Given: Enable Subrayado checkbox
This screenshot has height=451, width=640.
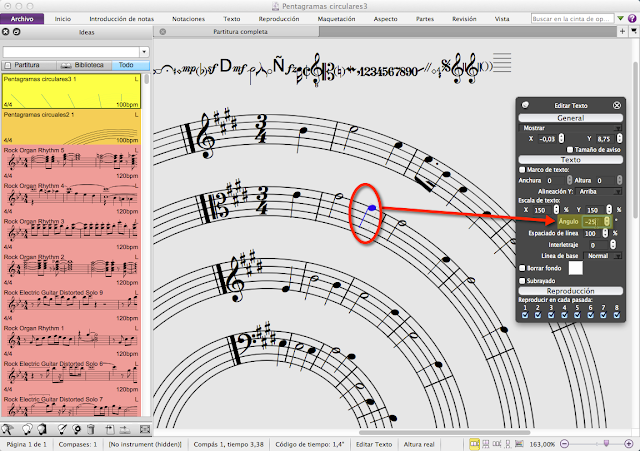Looking at the screenshot, I should pyautogui.click(x=522, y=281).
